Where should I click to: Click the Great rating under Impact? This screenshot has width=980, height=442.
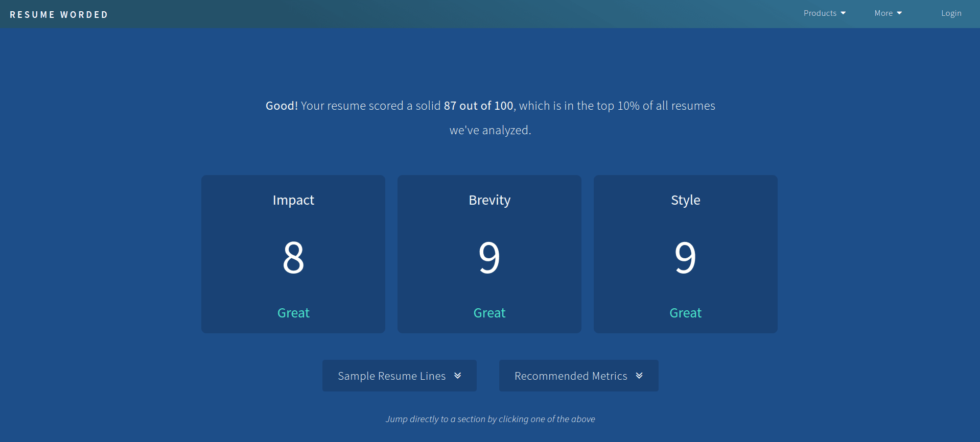pos(293,313)
